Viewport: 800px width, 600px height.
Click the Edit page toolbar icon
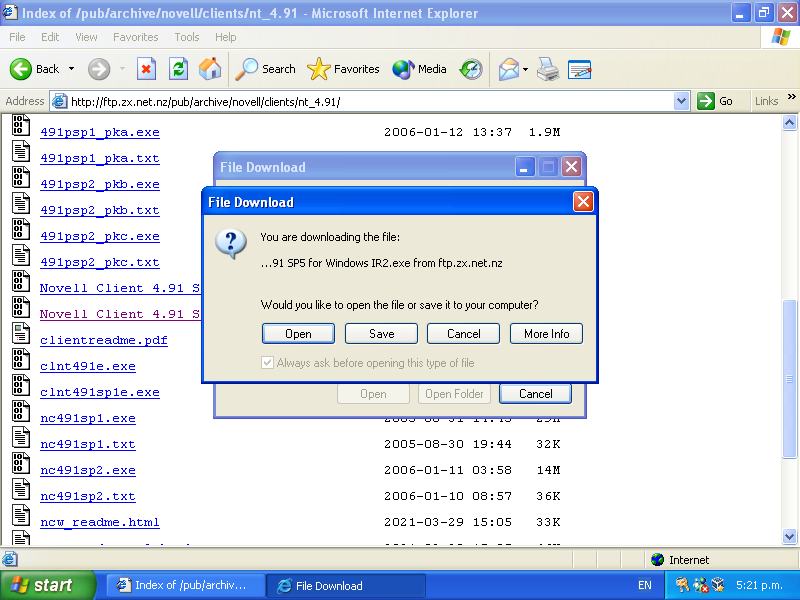pyautogui.click(x=580, y=69)
